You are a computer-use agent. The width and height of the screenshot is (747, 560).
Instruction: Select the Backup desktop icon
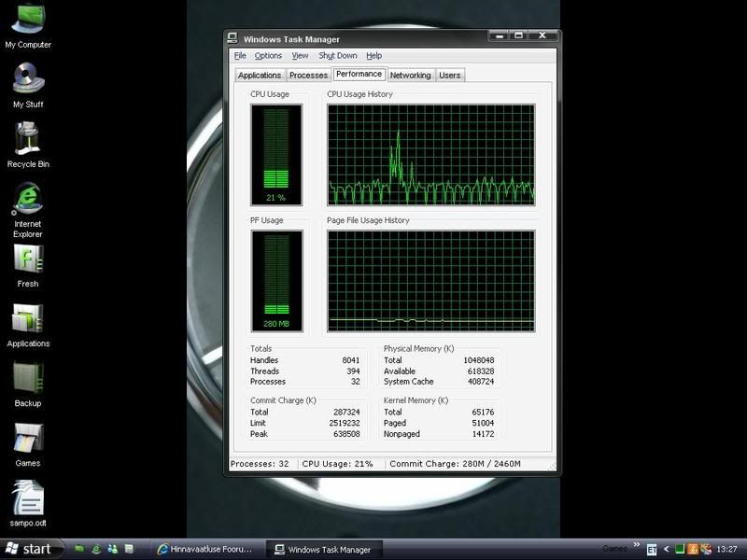[28, 385]
